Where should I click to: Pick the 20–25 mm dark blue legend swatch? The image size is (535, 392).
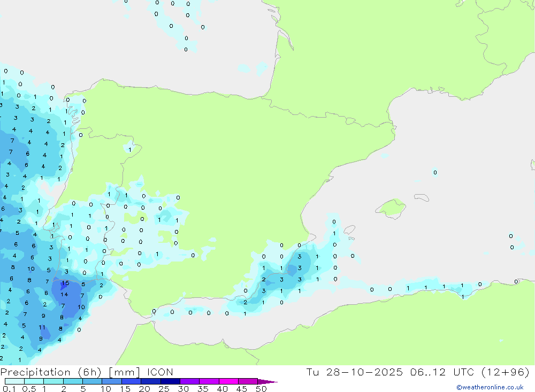click(151, 381)
